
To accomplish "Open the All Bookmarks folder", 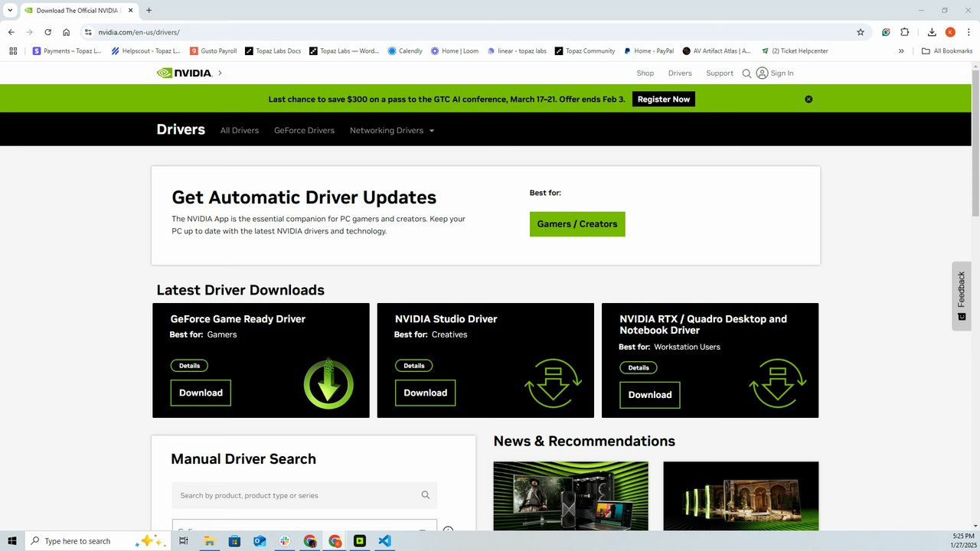I will [x=947, y=51].
